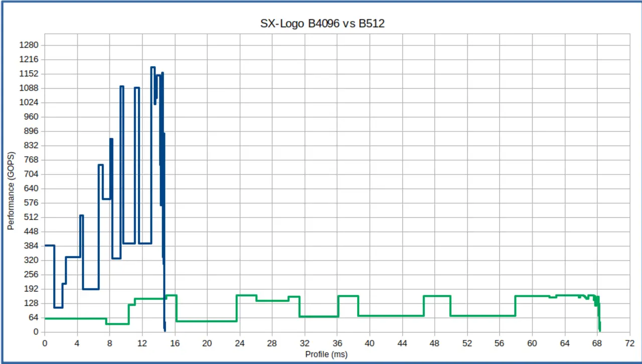The width and height of the screenshot is (642, 364).
Task: Select the 64 label on the Y axis
Action: click(33, 317)
